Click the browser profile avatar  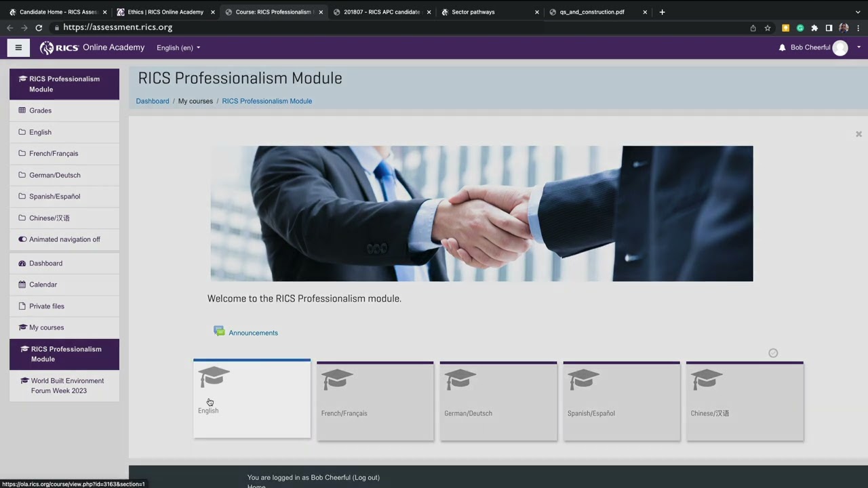(844, 28)
